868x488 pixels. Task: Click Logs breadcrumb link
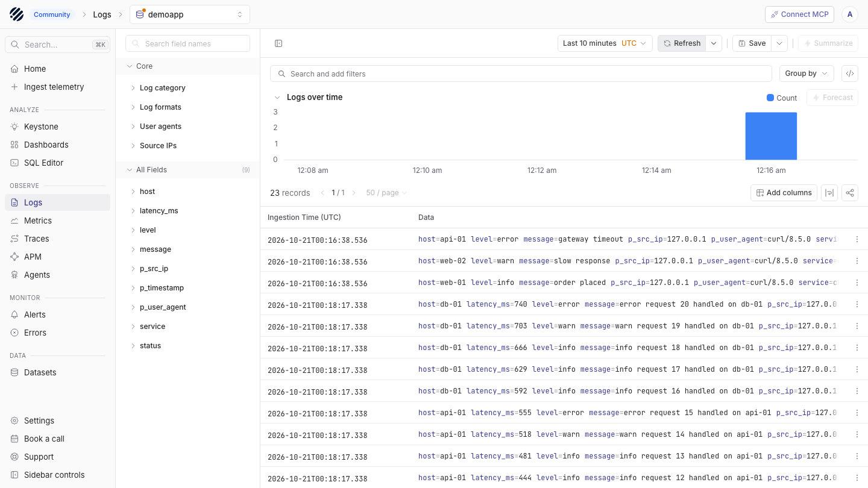pos(102,14)
